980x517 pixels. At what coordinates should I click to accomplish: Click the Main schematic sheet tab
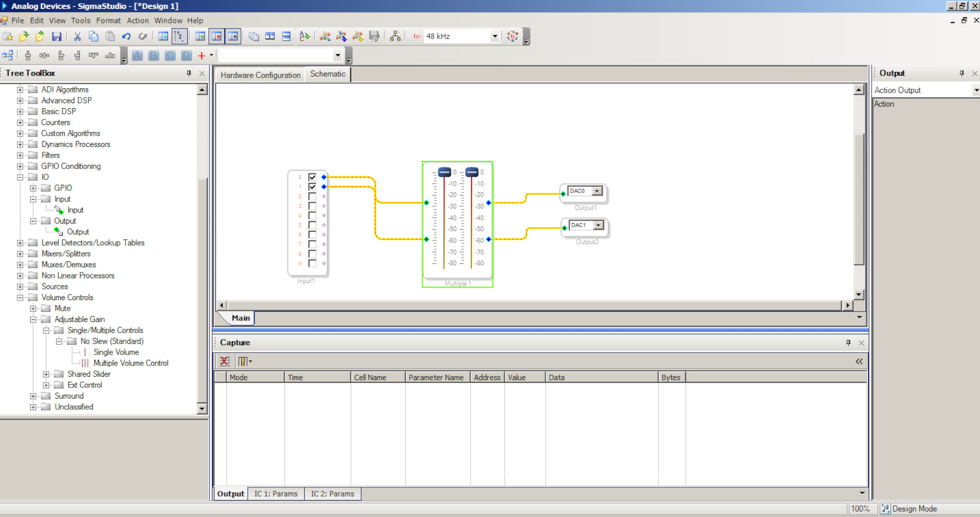click(240, 318)
